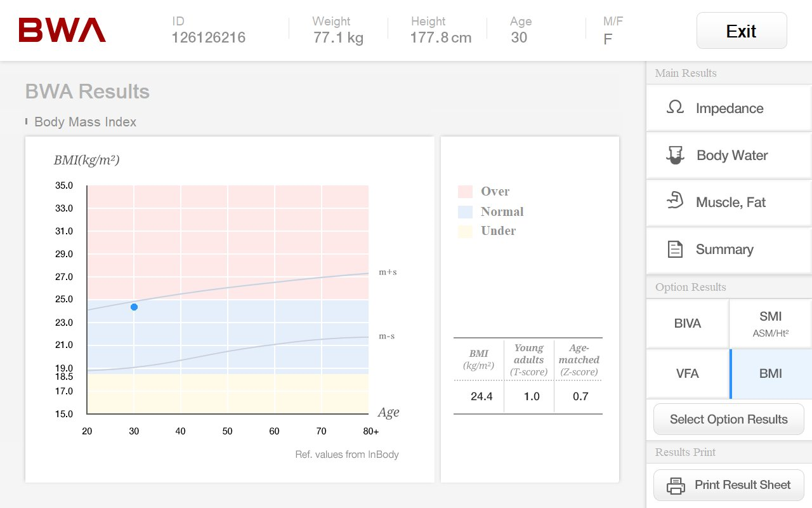Select the BMI results tab
This screenshot has width=812, height=508.
tap(771, 374)
